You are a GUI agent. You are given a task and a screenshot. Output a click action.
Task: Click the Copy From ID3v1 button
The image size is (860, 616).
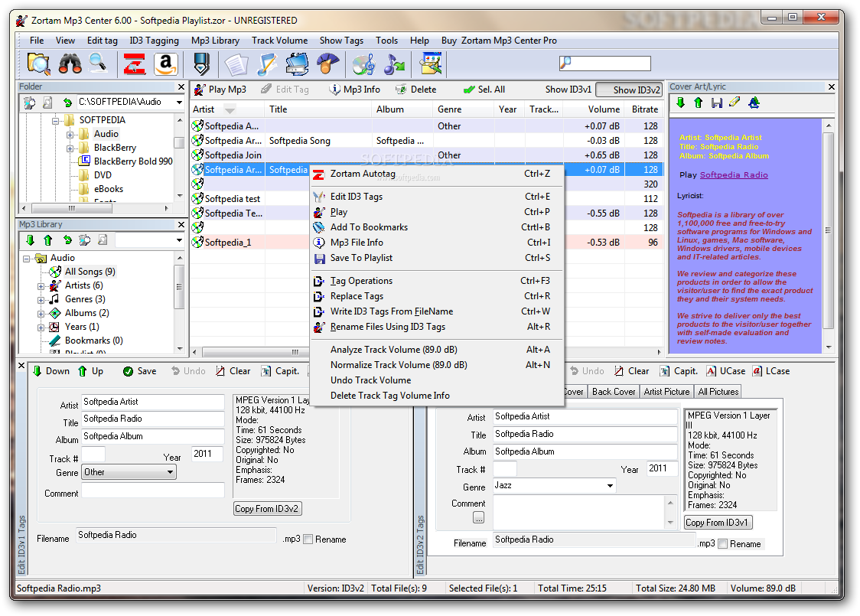coord(718,523)
